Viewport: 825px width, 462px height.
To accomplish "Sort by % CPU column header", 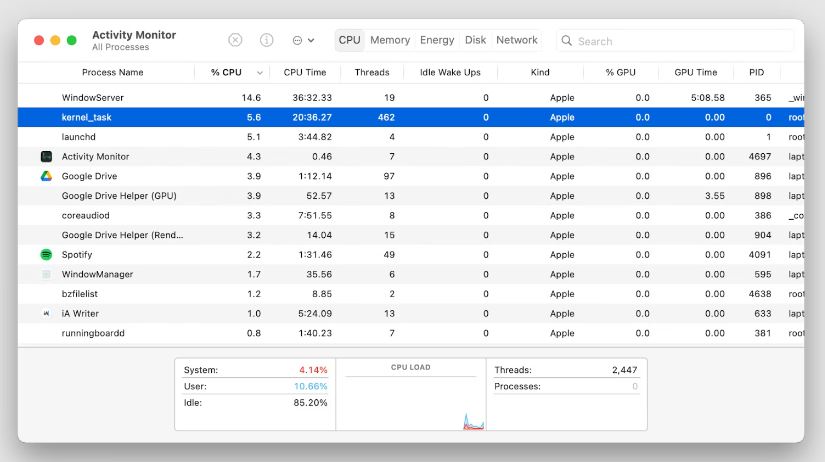I will (226, 72).
